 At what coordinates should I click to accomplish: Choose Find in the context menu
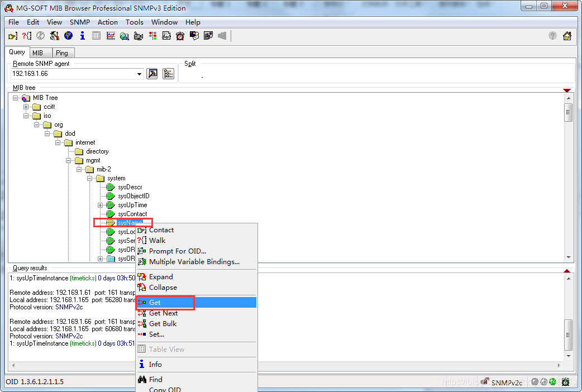(197, 379)
